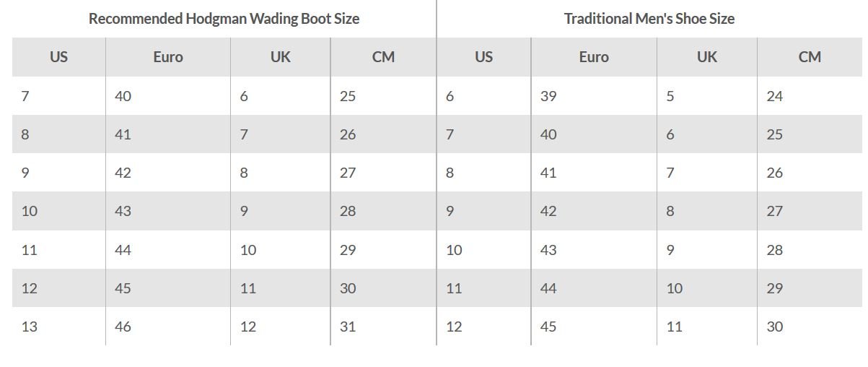Click the Euro header under Traditional Men's Shoe Size
Image resolution: width=868 pixels, height=367 pixels.
593,56
